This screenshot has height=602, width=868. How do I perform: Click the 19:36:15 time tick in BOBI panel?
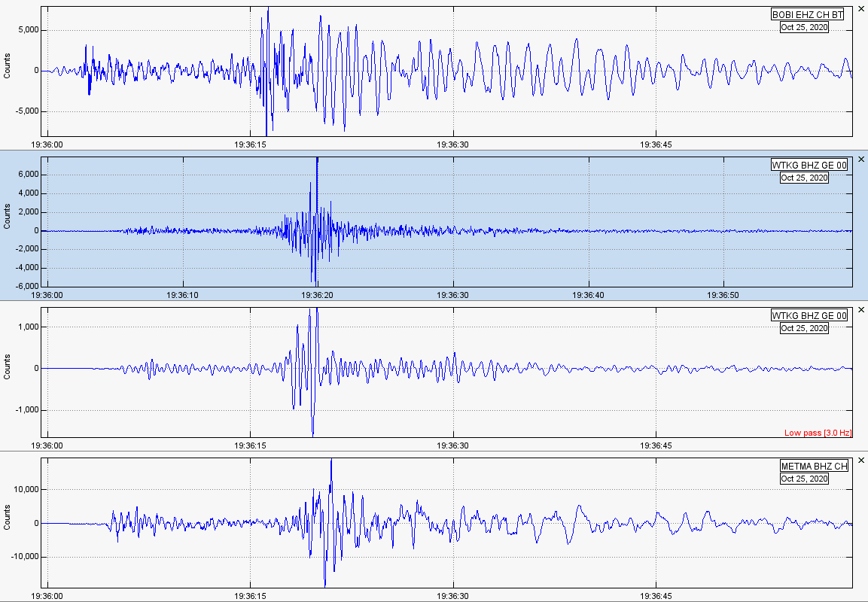(251, 144)
